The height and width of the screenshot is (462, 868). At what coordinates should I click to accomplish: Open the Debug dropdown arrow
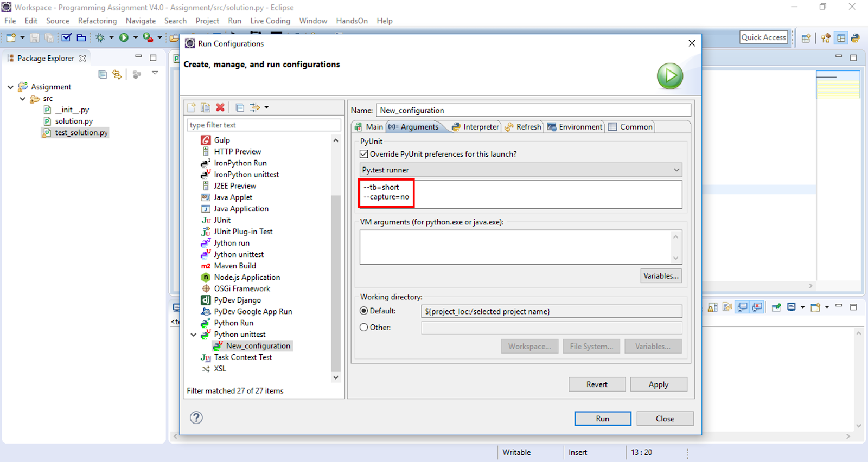(111, 37)
